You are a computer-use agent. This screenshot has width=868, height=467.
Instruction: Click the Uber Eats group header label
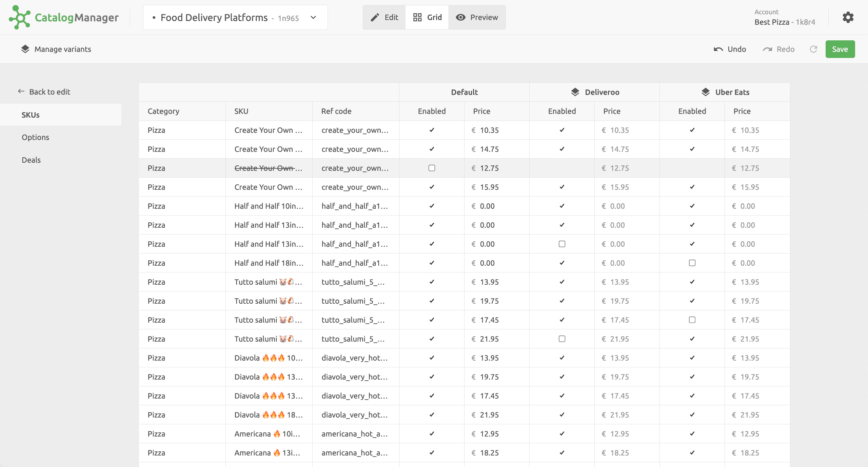point(732,92)
